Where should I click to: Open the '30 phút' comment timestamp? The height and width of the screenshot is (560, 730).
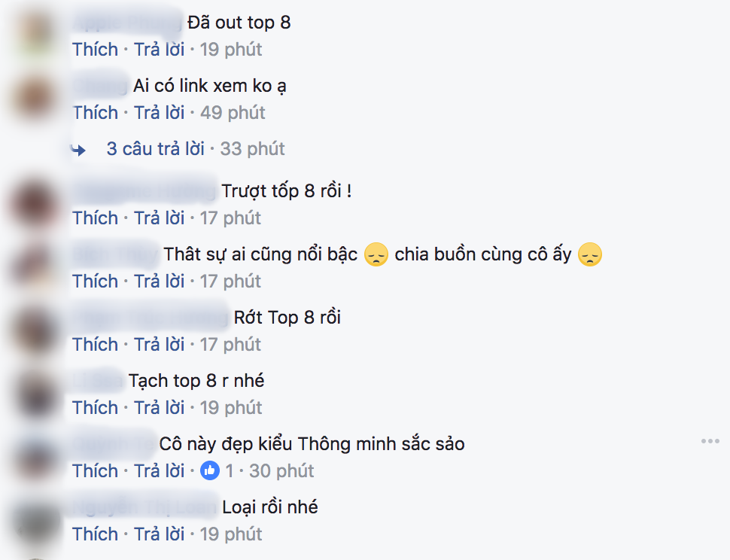pyautogui.click(x=281, y=471)
